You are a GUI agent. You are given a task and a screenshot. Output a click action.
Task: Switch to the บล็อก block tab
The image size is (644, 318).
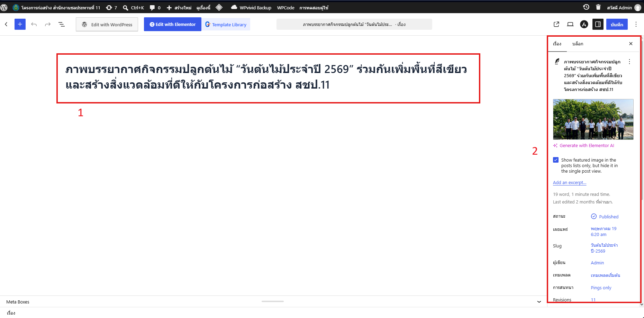pos(578,44)
